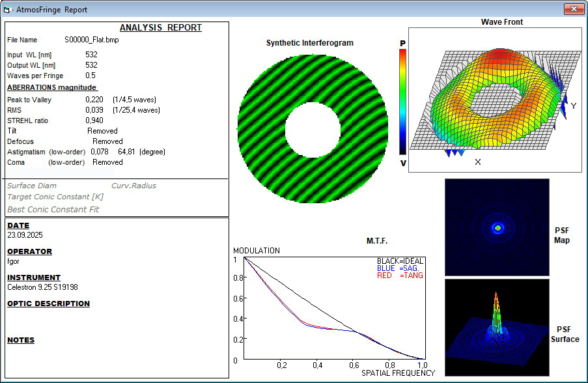The image size is (588, 383).
Task: Select the file name S00000_Flat.bmp
Action: coord(92,40)
